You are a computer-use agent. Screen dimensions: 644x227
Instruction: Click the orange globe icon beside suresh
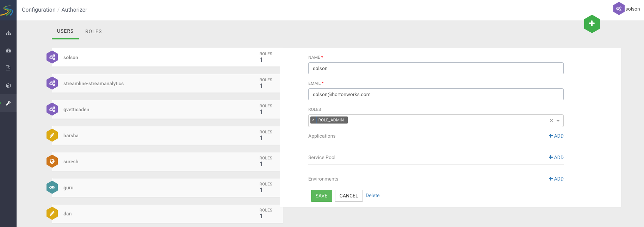[52, 161]
